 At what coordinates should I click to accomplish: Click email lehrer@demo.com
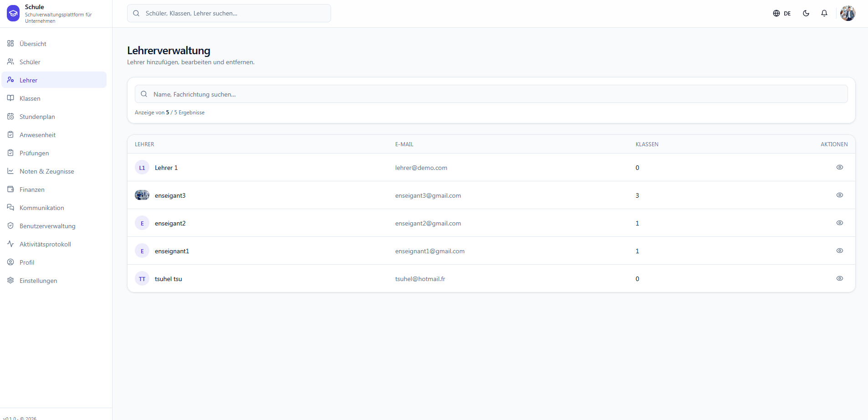tap(421, 168)
